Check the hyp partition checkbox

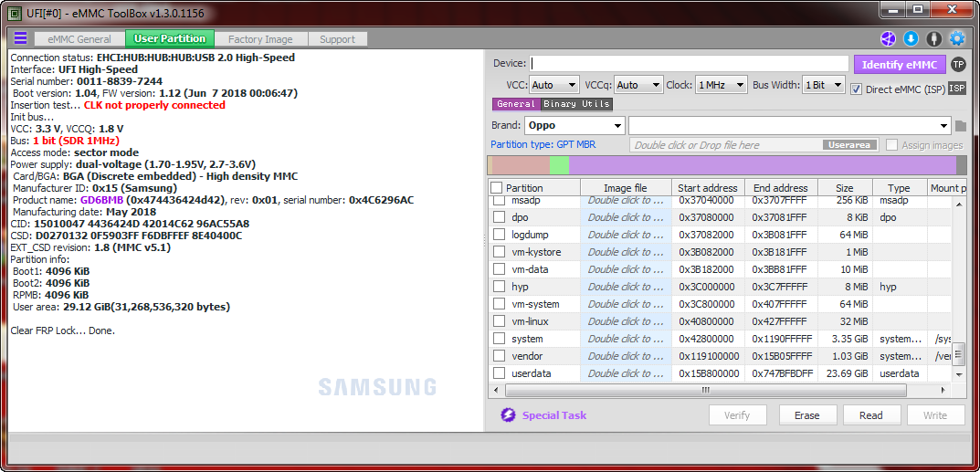[499, 287]
